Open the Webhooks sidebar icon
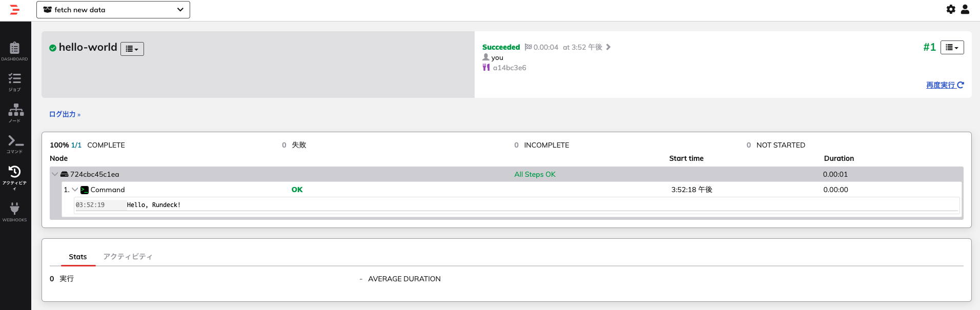 pyautogui.click(x=14, y=212)
